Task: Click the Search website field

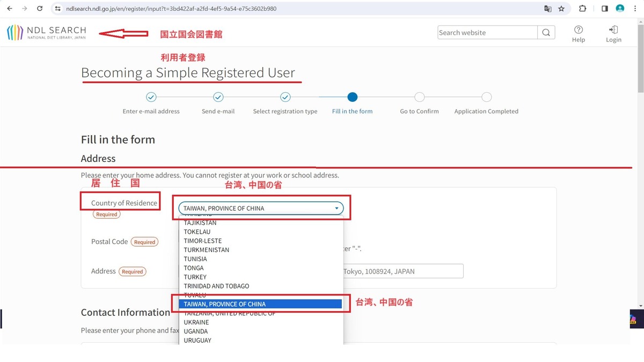Action: click(487, 32)
